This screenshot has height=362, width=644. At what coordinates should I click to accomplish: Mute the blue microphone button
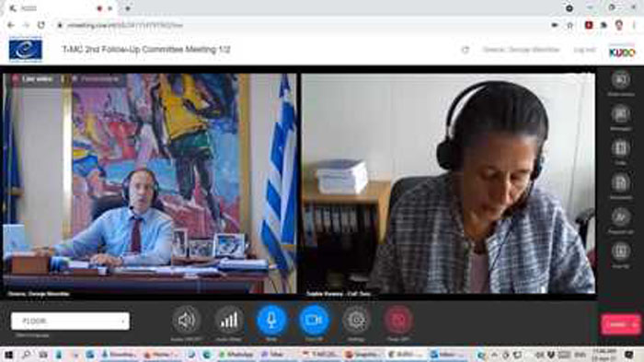point(271,320)
